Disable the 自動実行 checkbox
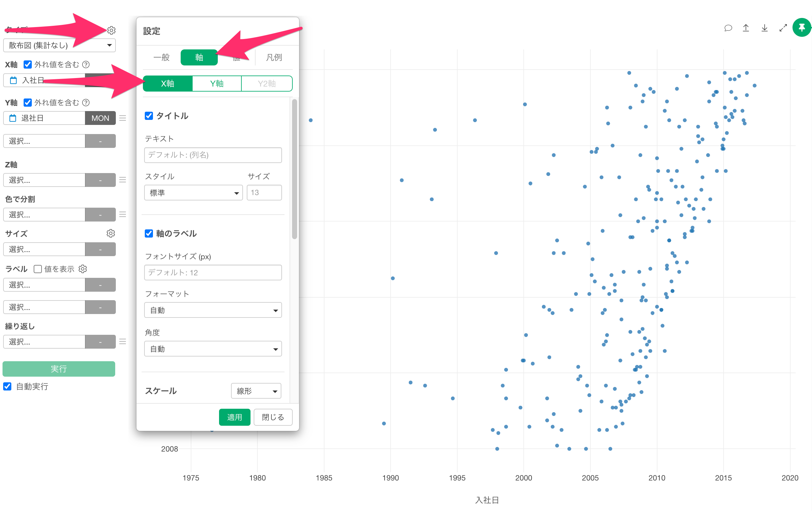812x511 pixels. click(x=8, y=386)
